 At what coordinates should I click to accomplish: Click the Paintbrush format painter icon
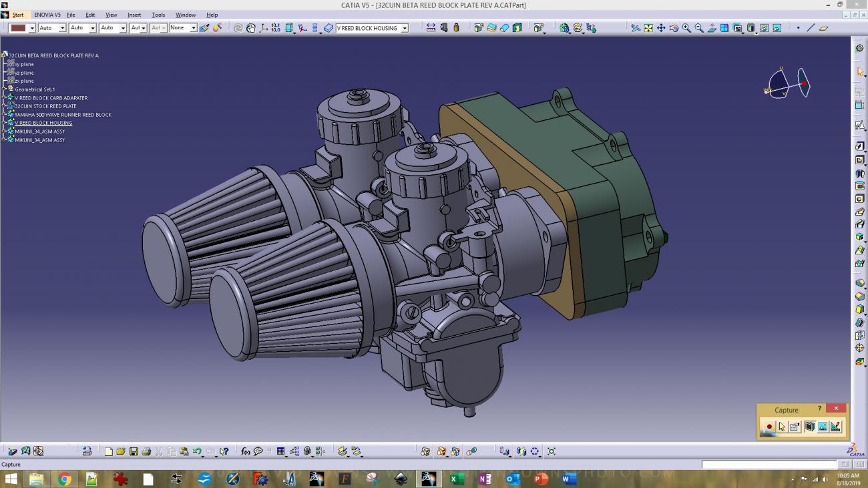204,28
